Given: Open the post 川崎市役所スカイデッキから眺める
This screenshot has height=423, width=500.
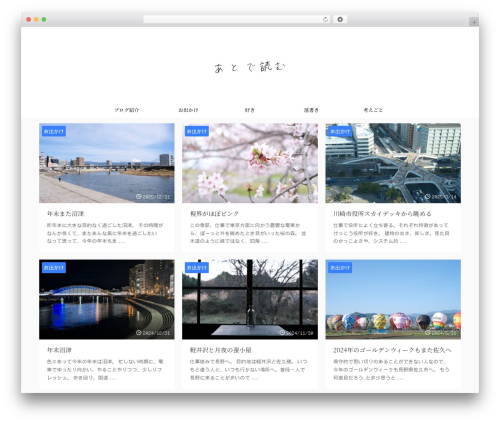Looking at the screenshot, I should point(382,214).
